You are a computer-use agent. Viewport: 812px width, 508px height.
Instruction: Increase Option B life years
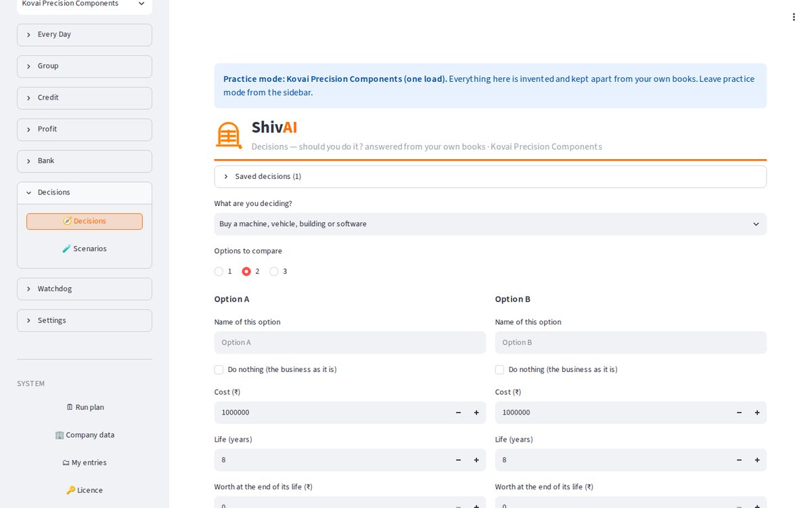click(x=757, y=460)
